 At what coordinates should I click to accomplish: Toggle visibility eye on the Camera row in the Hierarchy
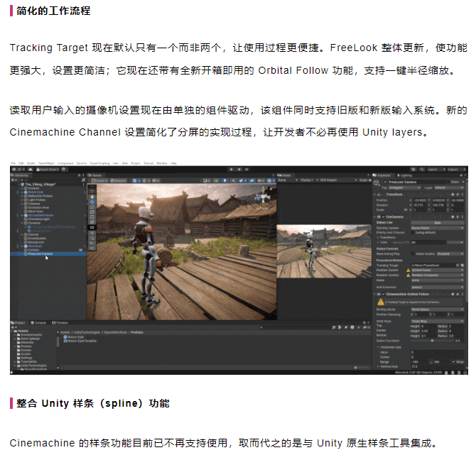[x=81, y=250]
